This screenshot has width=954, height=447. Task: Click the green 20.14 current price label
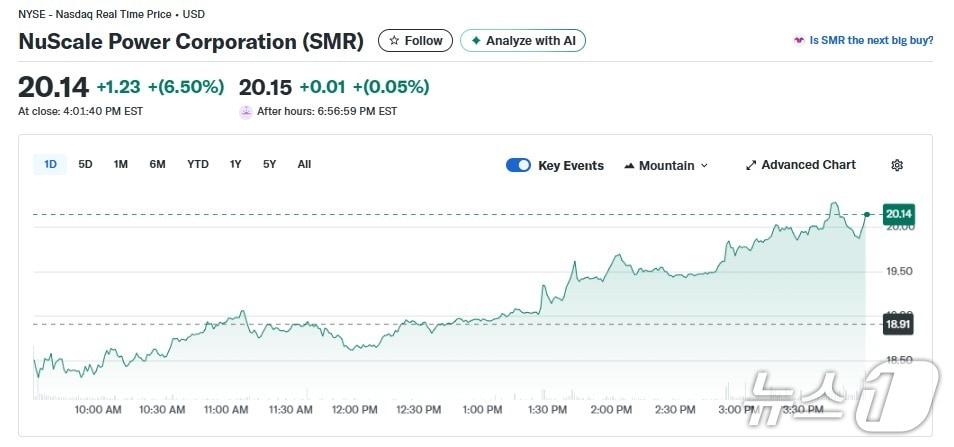click(x=899, y=214)
